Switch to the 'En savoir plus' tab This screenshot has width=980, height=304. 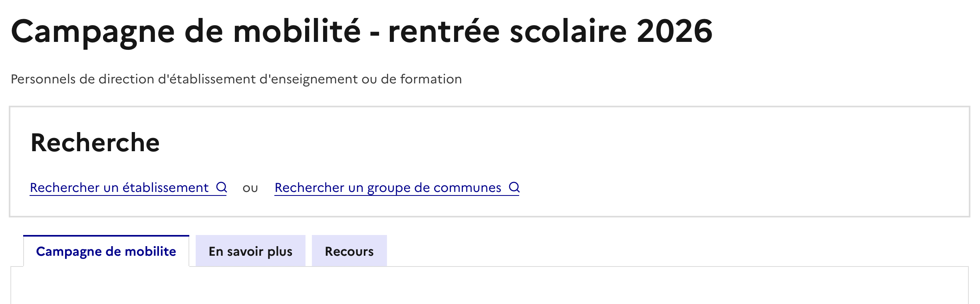coord(250,251)
